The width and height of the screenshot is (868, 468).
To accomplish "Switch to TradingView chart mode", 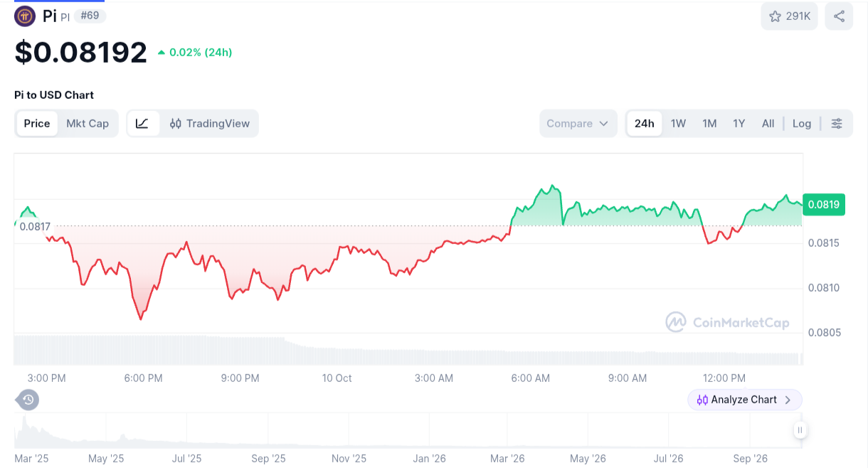I will coord(210,123).
